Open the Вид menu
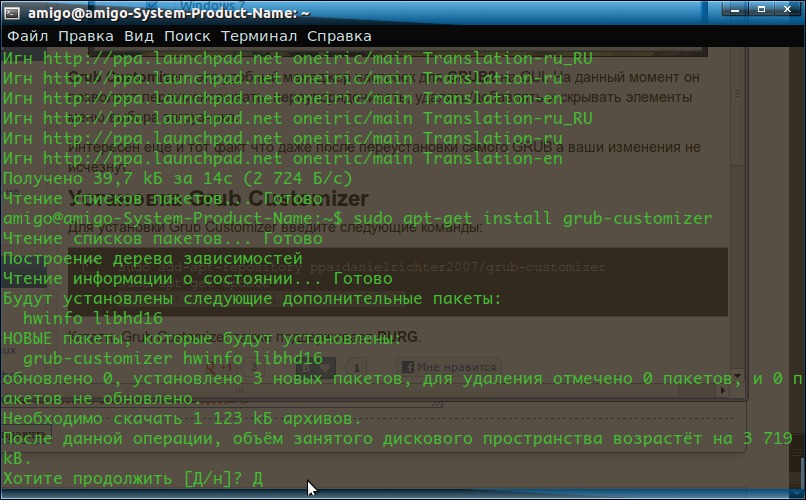 (139, 36)
